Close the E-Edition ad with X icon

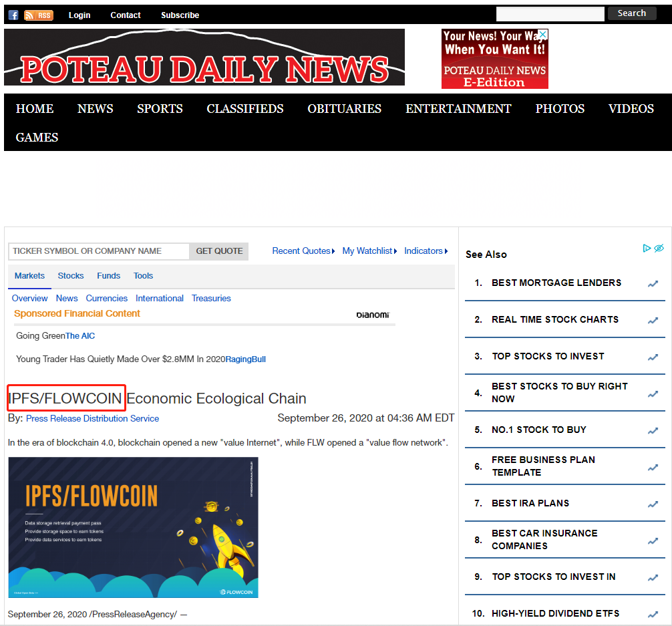(x=542, y=34)
